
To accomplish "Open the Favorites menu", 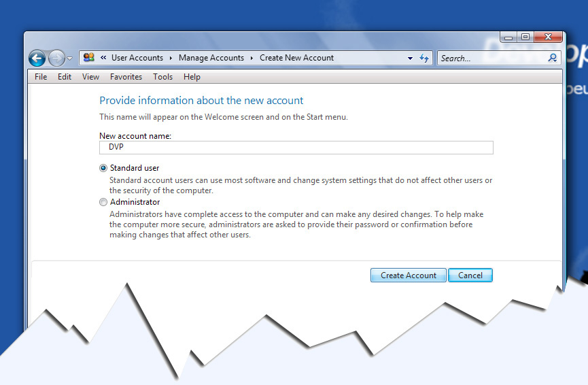I will coord(126,77).
